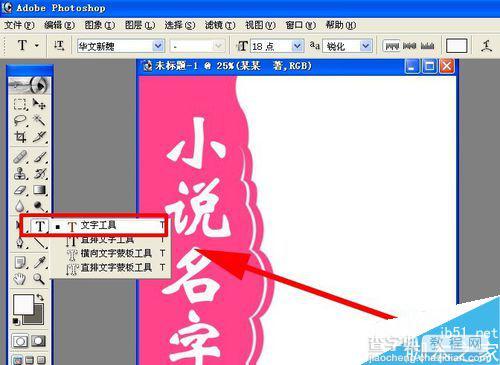Close the 未标题-1 document window
The height and width of the screenshot is (365, 500).
pyautogui.click(x=447, y=66)
